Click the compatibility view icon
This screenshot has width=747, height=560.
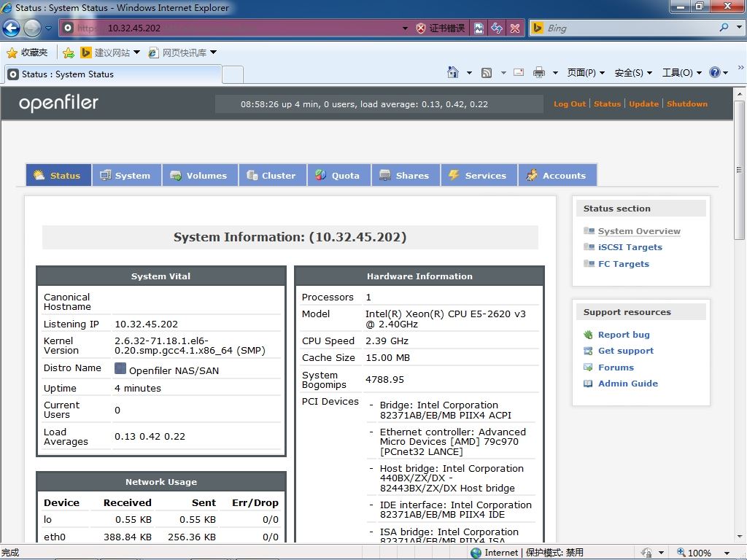tap(479, 28)
